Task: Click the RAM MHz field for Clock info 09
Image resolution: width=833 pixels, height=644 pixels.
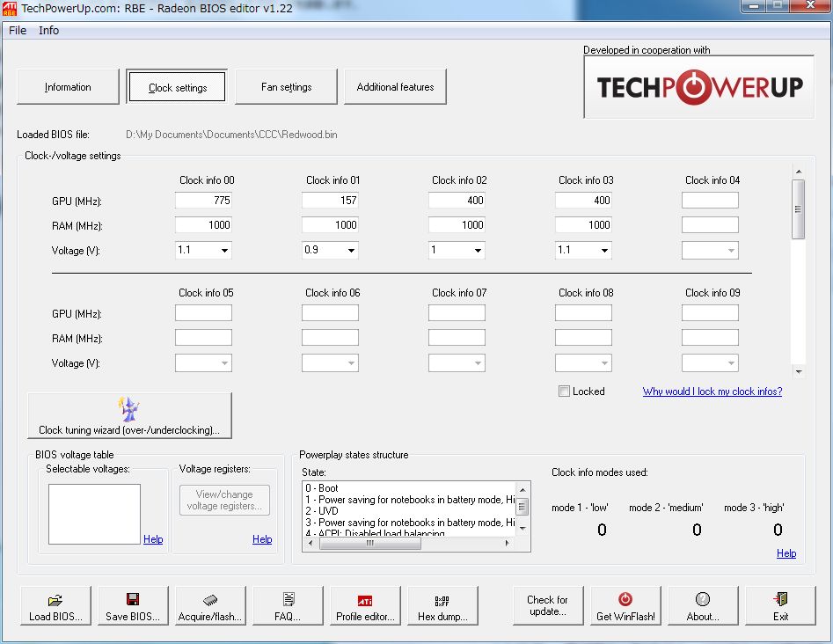Action: coord(710,338)
